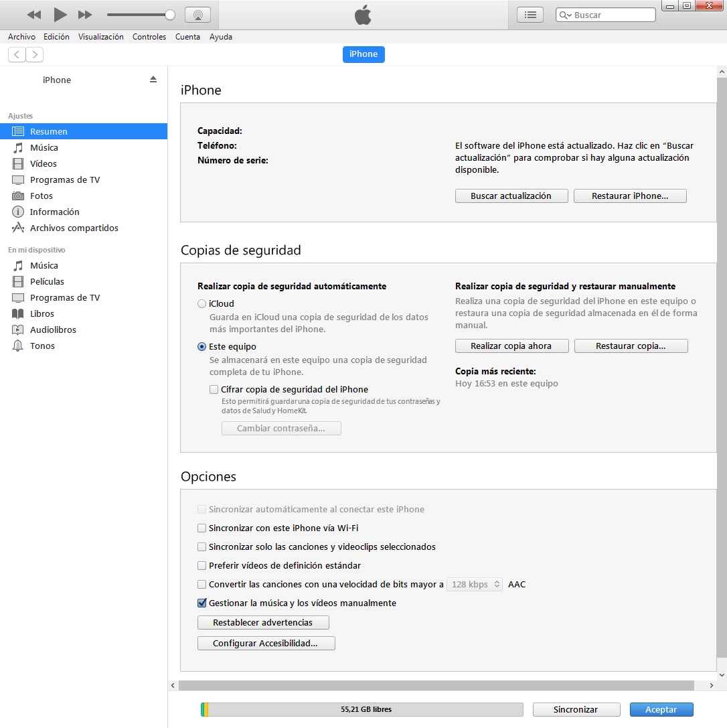Screen dimensions: 727x728
Task: Click the forward navigation arrow
Action: coord(35,54)
